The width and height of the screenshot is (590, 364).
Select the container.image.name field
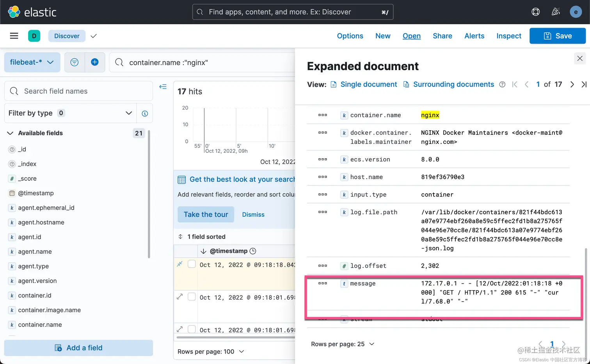click(49, 310)
